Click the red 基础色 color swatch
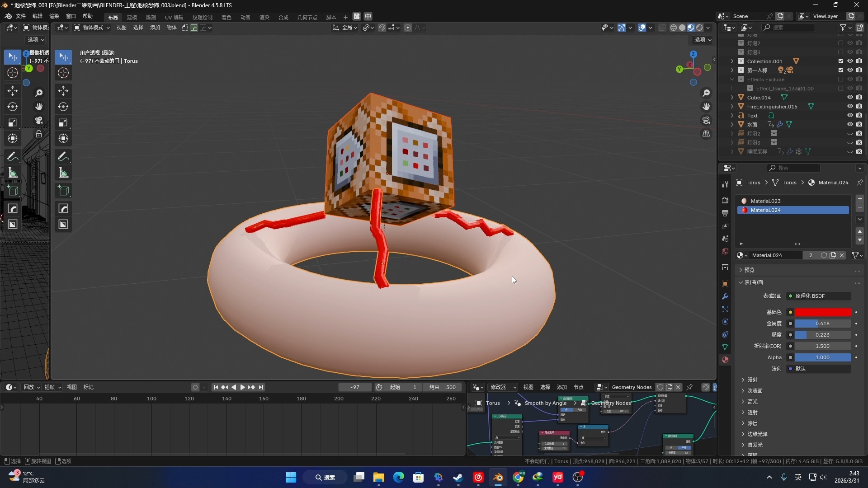This screenshot has height=488, width=868. coord(823,312)
